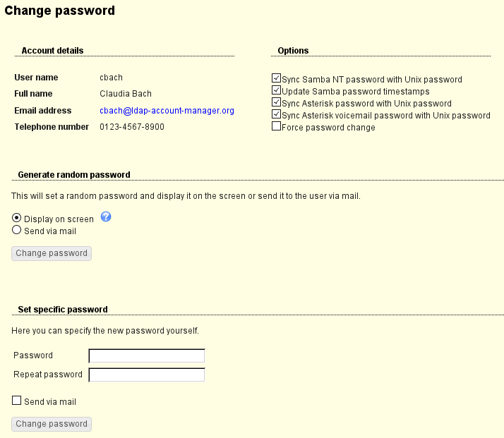504x438 pixels.
Task: Click the full name Claudia Bach
Action: [x=126, y=94]
